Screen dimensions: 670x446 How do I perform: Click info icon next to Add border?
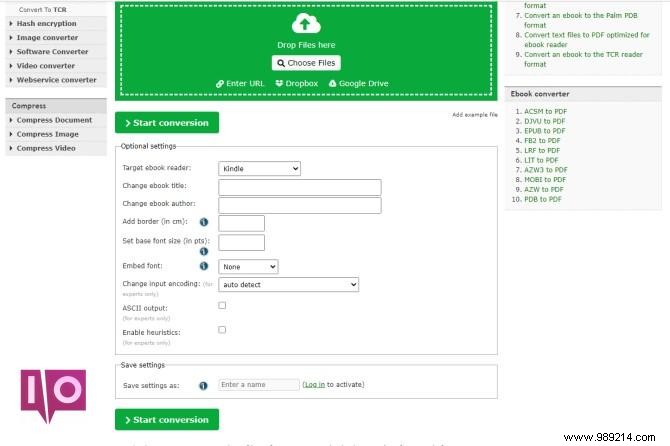pos(204,222)
